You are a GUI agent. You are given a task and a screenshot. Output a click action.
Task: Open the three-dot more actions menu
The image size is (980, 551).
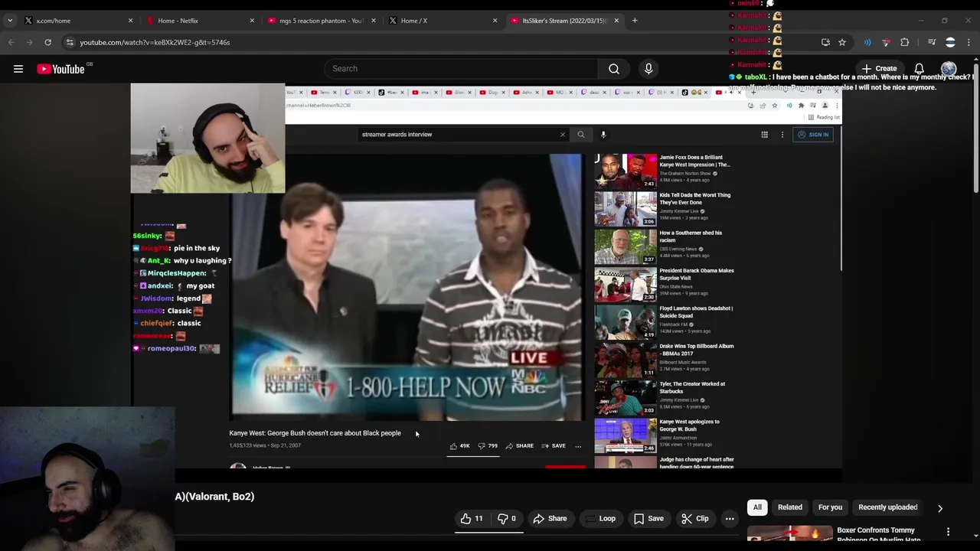coord(730,519)
